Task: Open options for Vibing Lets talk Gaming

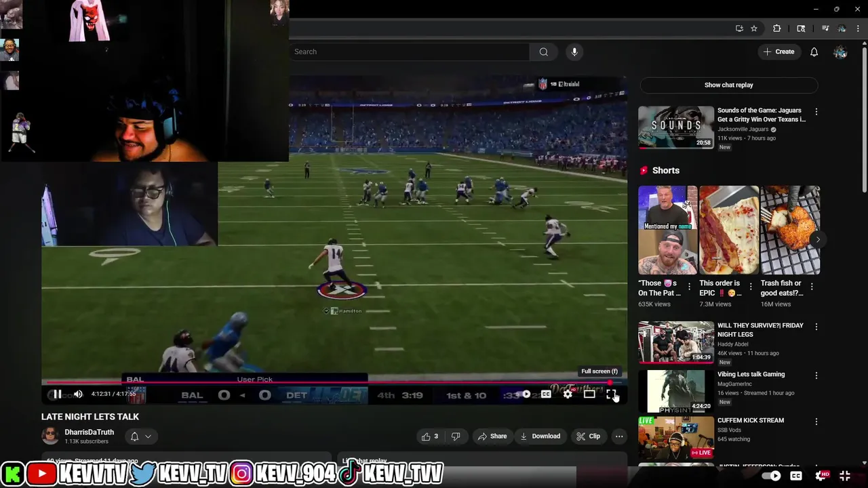Action: pyautogui.click(x=816, y=375)
